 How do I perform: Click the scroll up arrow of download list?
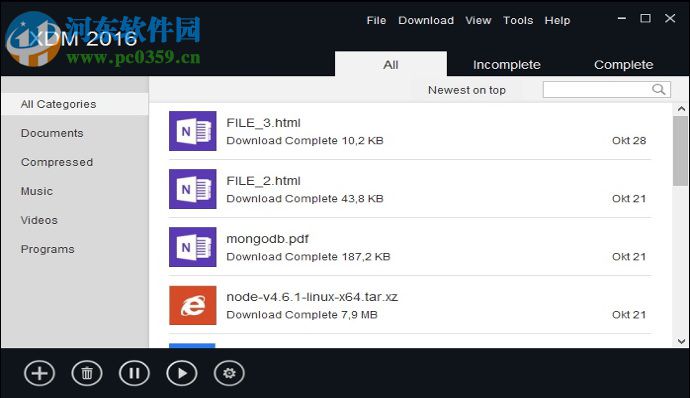click(681, 108)
